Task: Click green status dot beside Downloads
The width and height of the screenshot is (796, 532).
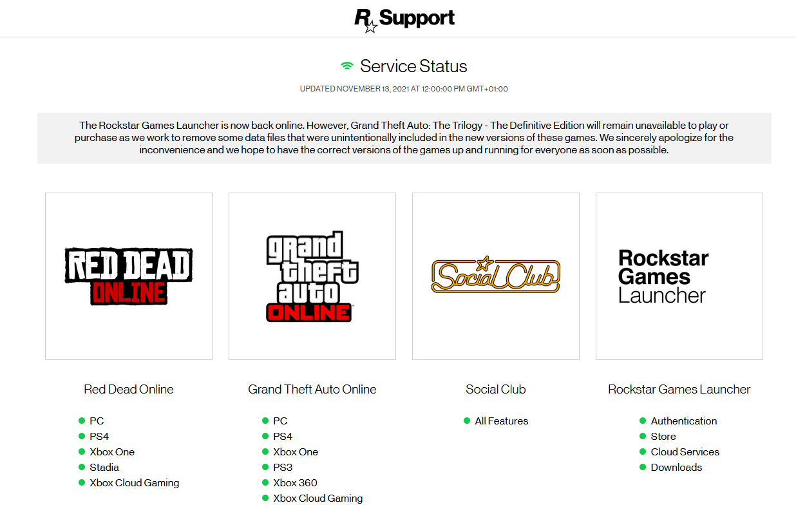Action: pyautogui.click(x=643, y=467)
